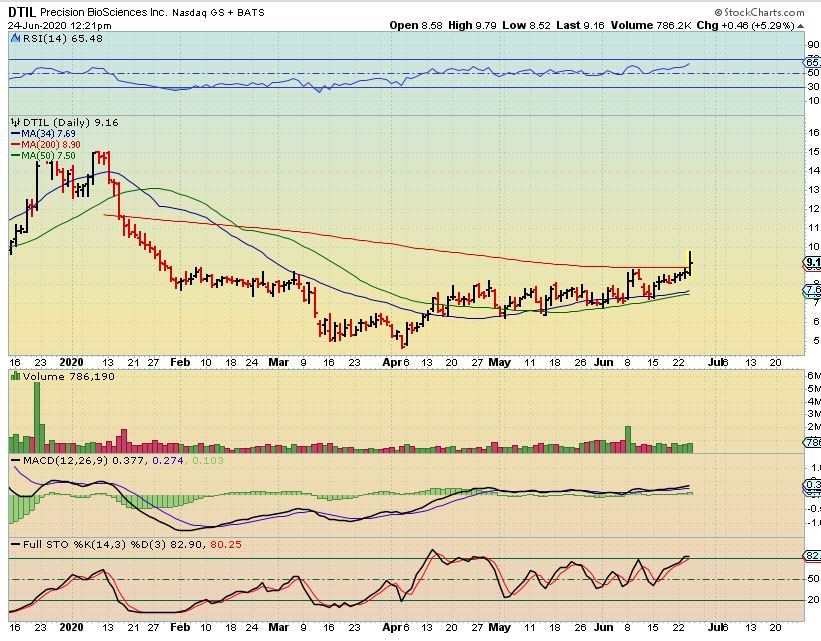821x641 pixels.
Task: Click the green up triangle after Chg percentage
Action: (800, 26)
